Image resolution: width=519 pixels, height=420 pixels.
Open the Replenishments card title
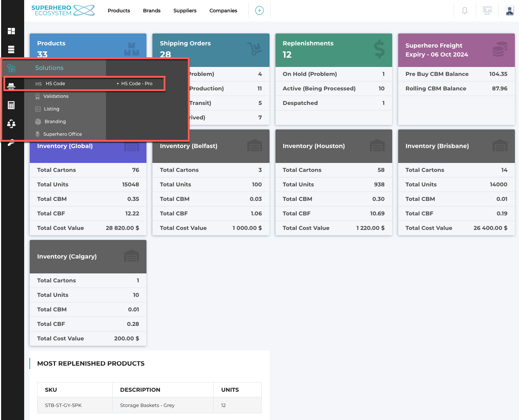click(308, 43)
